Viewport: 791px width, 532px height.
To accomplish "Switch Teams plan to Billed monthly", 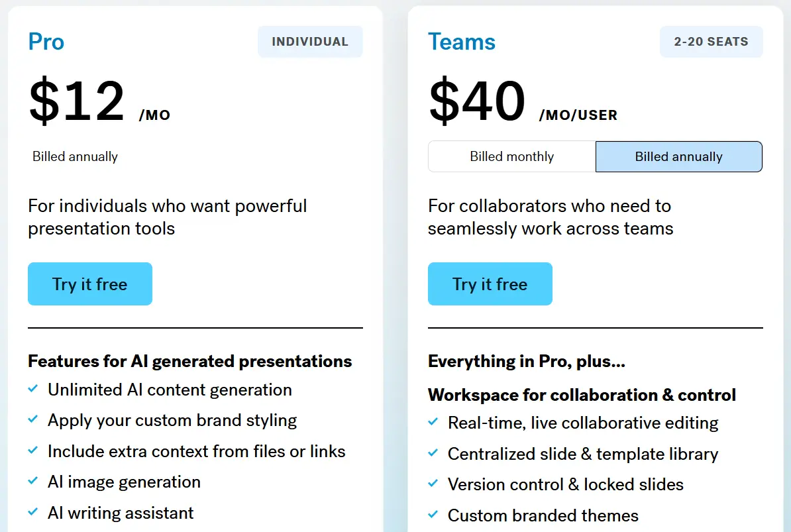I will [512, 157].
